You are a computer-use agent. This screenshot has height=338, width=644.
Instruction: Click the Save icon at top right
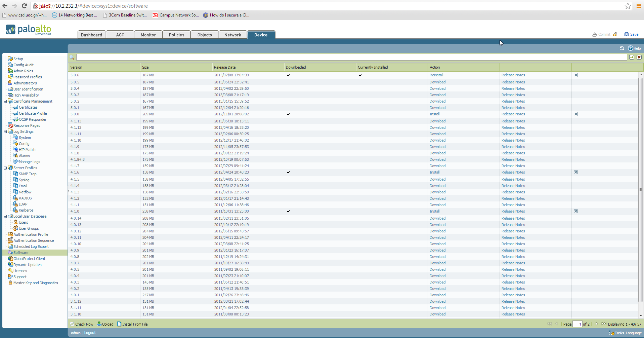(627, 34)
